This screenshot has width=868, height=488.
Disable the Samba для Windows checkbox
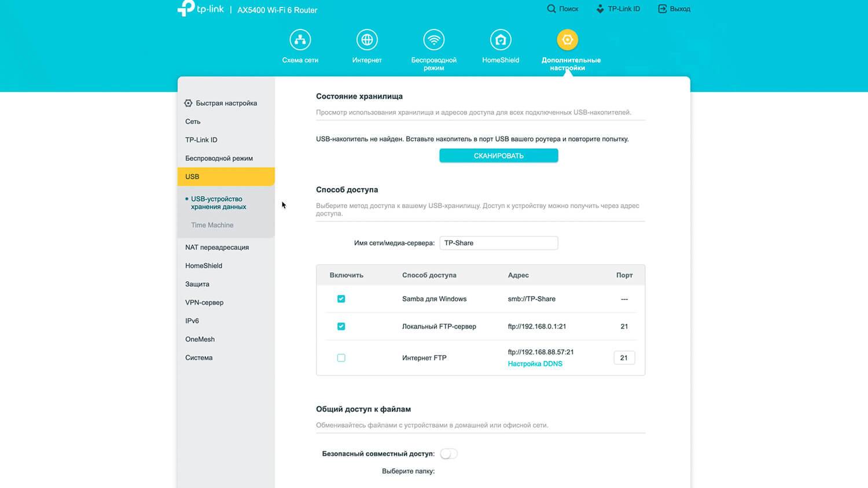point(341,299)
